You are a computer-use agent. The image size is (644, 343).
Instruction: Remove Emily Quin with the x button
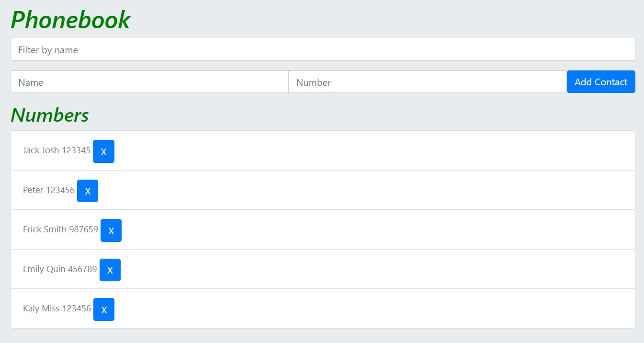(x=110, y=270)
